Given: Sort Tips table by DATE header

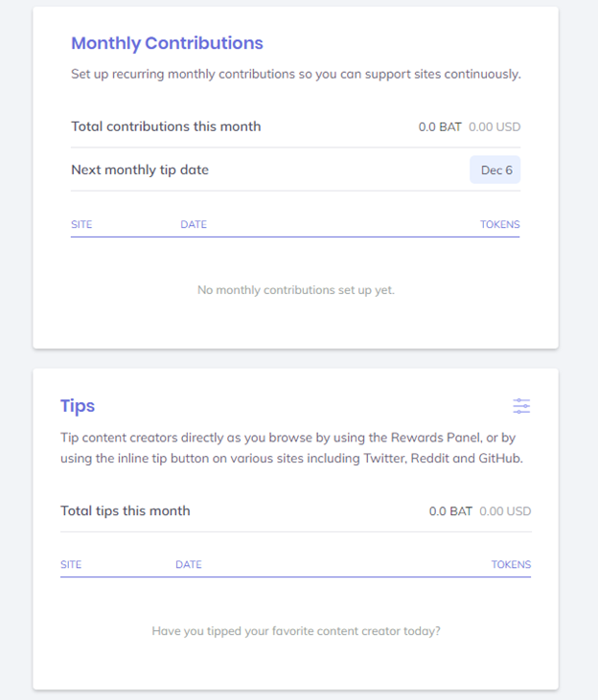Looking at the screenshot, I should coord(189,564).
